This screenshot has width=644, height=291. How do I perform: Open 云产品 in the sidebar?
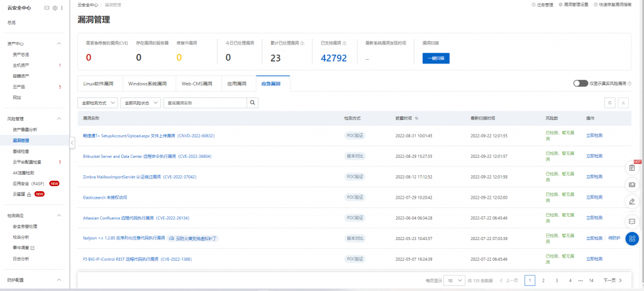click(19, 87)
